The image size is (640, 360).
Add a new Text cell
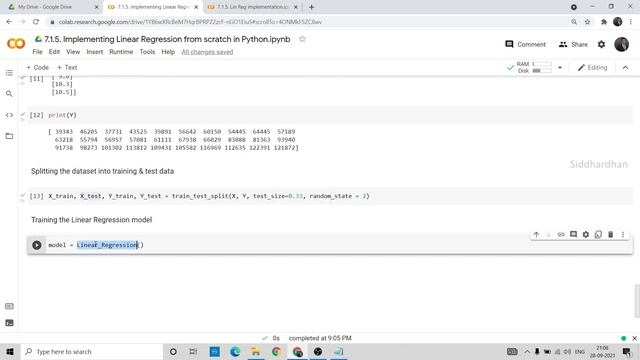click(x=67, y=68)
